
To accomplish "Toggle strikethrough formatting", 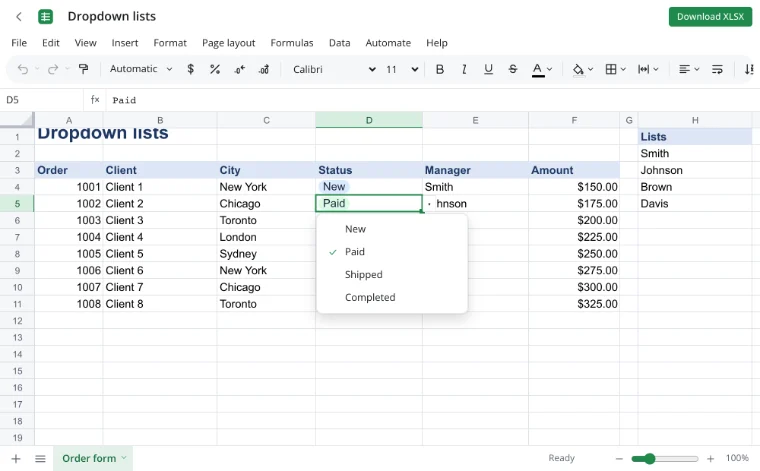I will coord(512,69).
